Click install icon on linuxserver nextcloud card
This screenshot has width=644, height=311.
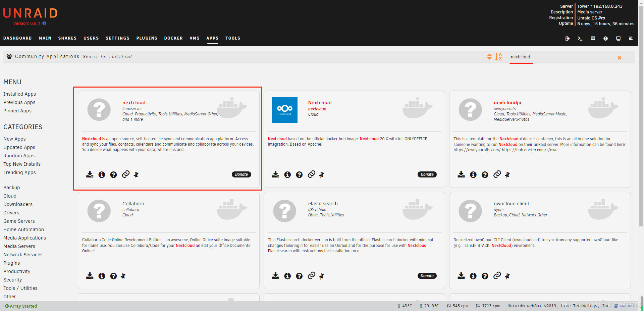90,174
